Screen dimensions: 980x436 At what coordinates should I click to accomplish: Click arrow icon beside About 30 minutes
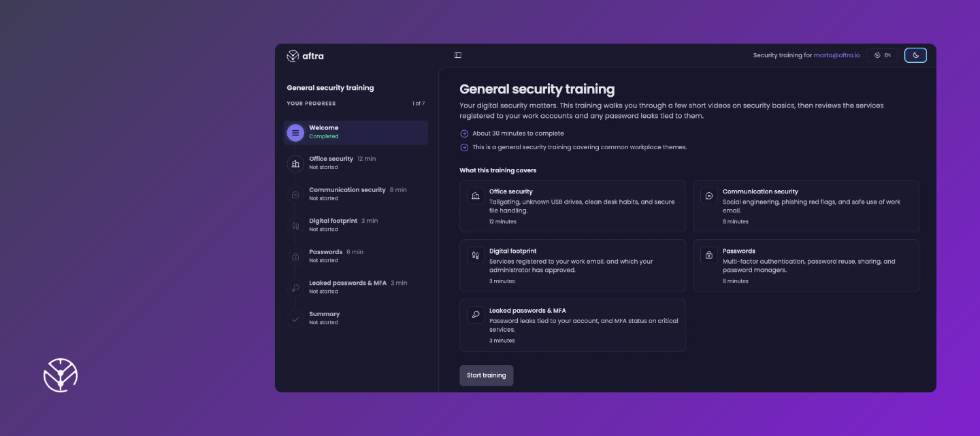click(464, 134)
